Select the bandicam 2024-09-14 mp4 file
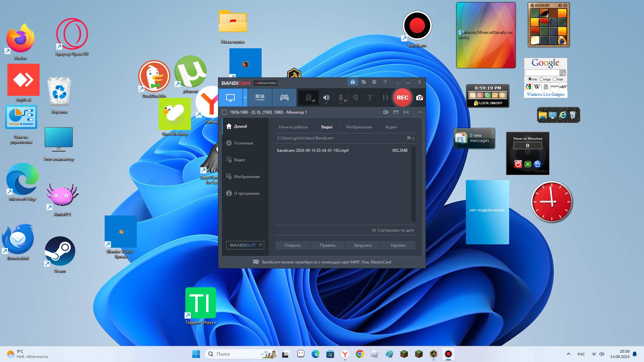This screenshot has height=362, width=644. [x=342, y=150]
